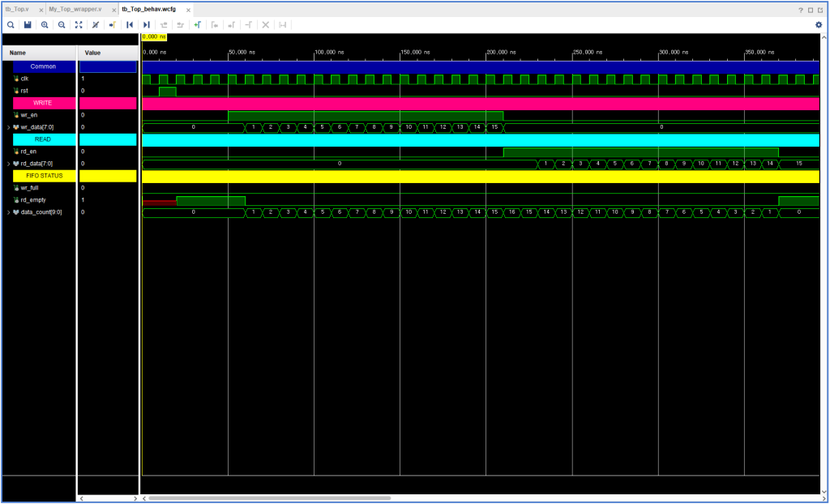Click the rst pulse in the waveform
This screenshot has height=504, width=830.
click(x=167, y=91)
